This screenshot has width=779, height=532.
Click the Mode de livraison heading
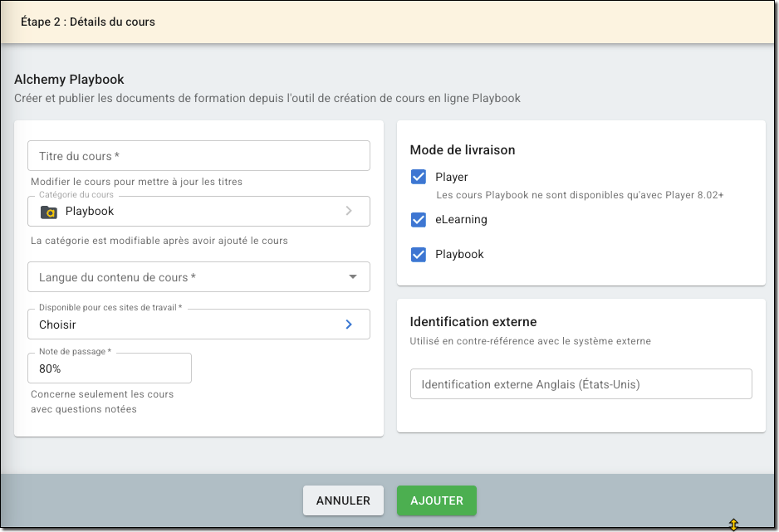(x=463, y=150)
